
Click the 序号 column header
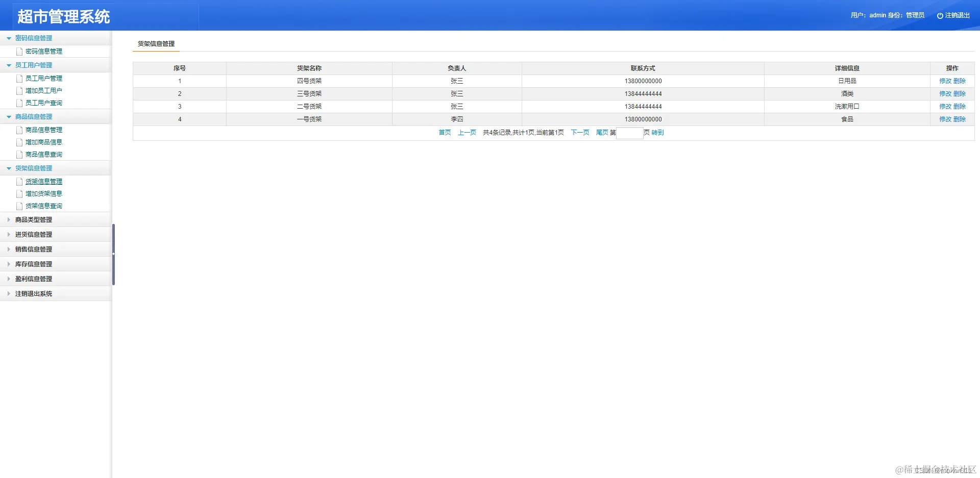(180, 68)
